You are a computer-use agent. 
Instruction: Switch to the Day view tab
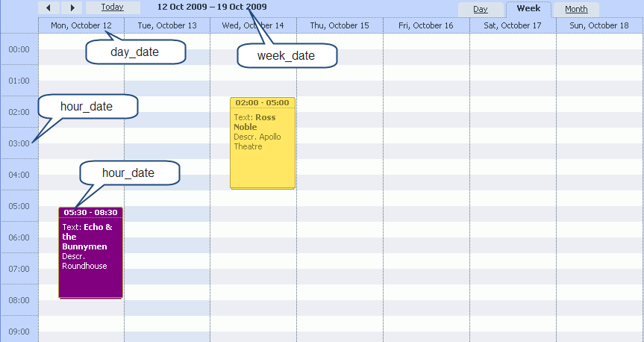click(x=480, y=10)
